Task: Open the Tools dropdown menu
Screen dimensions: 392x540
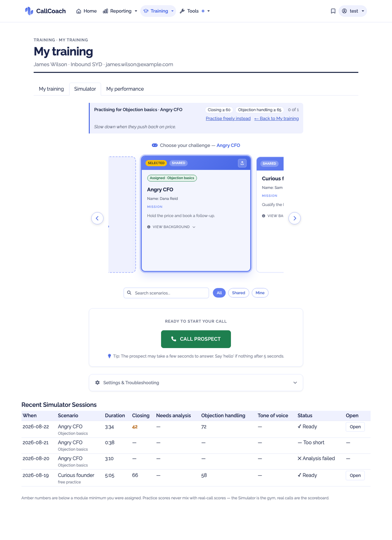Action: (195, 11)
